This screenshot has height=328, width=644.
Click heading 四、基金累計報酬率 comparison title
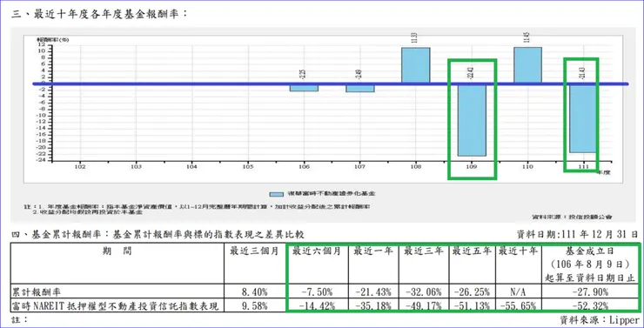pyautogui.click(x=158, y=235)
